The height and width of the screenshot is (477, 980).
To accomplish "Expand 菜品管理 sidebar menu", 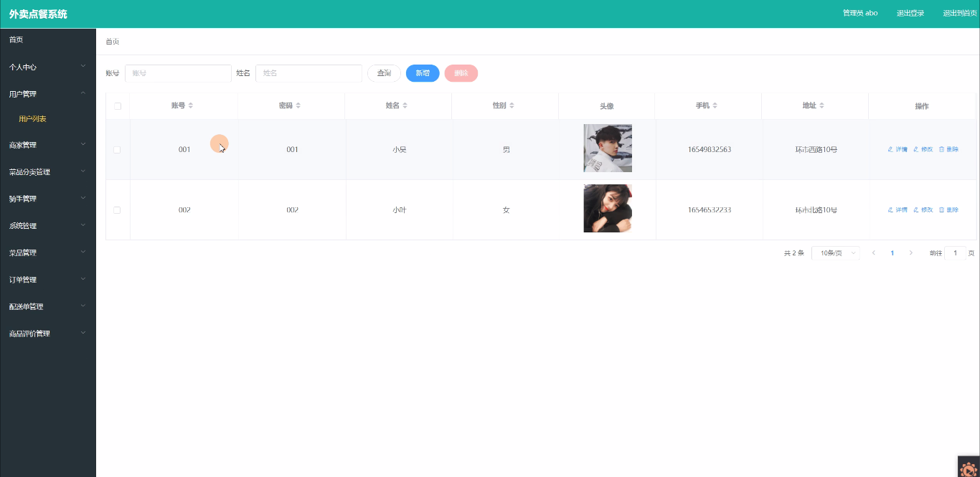I will coord(48,252).
